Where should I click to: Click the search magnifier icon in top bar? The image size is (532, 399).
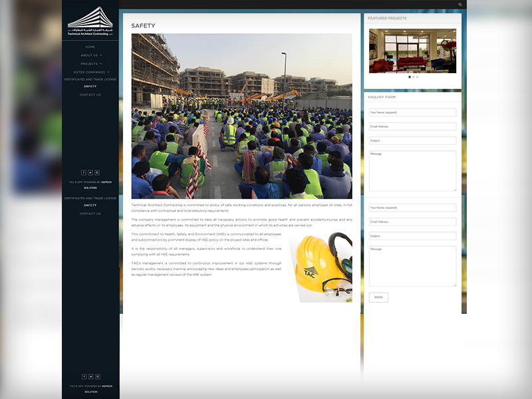click(460, 5)
